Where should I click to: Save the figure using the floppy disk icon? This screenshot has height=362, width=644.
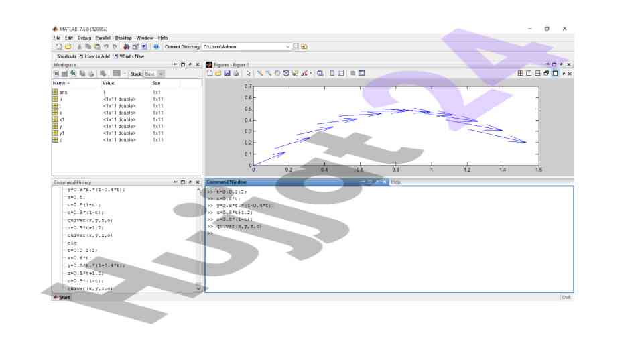click(227, 73)
